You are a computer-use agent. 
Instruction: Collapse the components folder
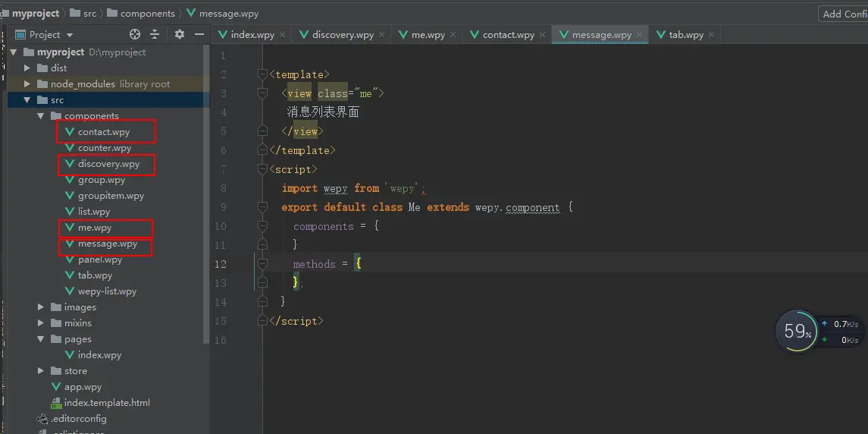point(40,116)
